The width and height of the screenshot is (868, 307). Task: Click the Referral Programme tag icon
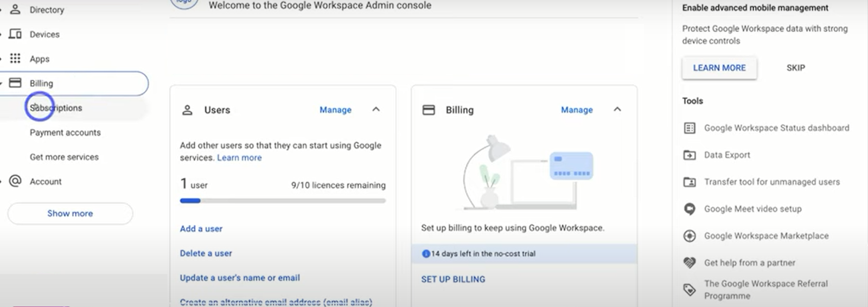click(x=690, y=290)
